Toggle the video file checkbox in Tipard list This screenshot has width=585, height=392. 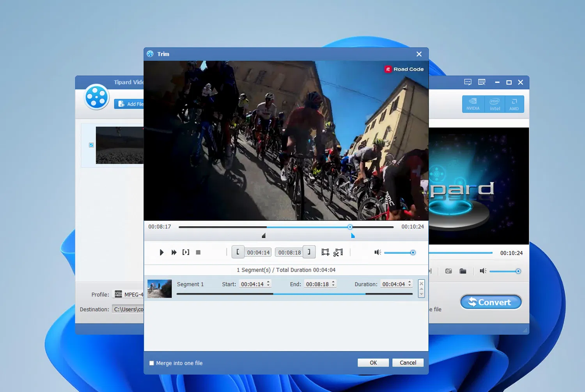pos(91,145)
